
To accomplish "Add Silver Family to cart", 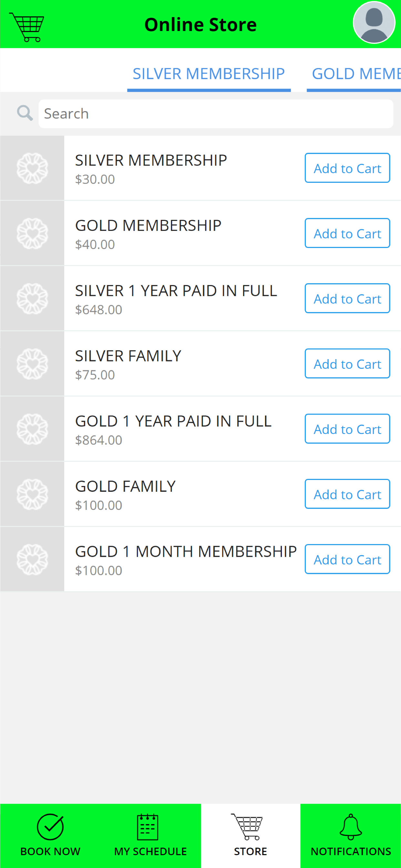I will click(347, 364).
